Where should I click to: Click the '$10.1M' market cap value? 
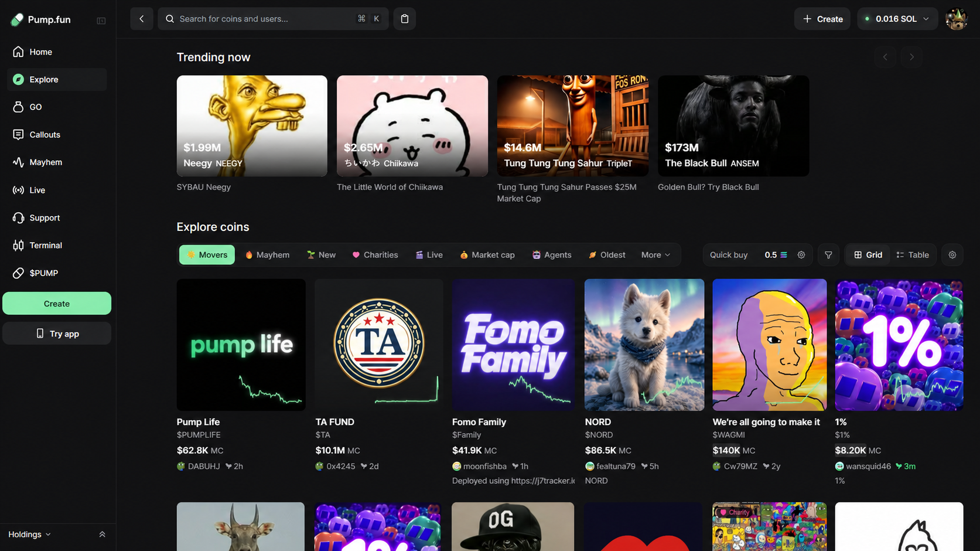point(330,450)
